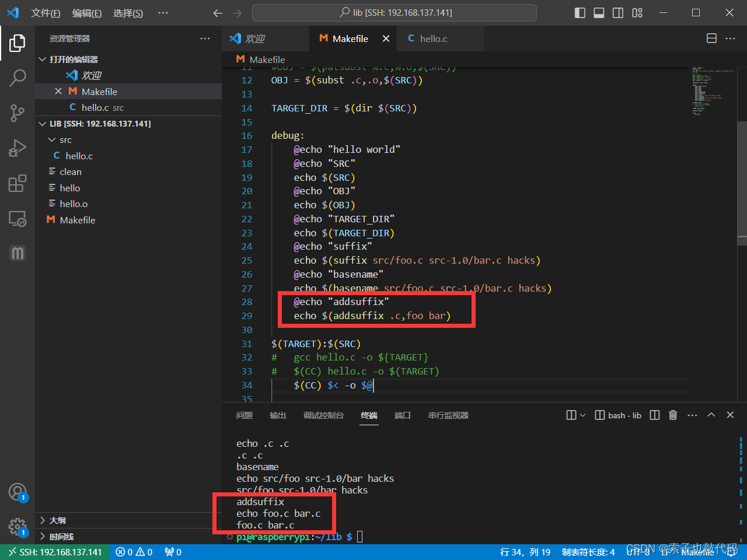Open the Accounts menu icon
Screen dimensions: 747x560
pos(18,492)
